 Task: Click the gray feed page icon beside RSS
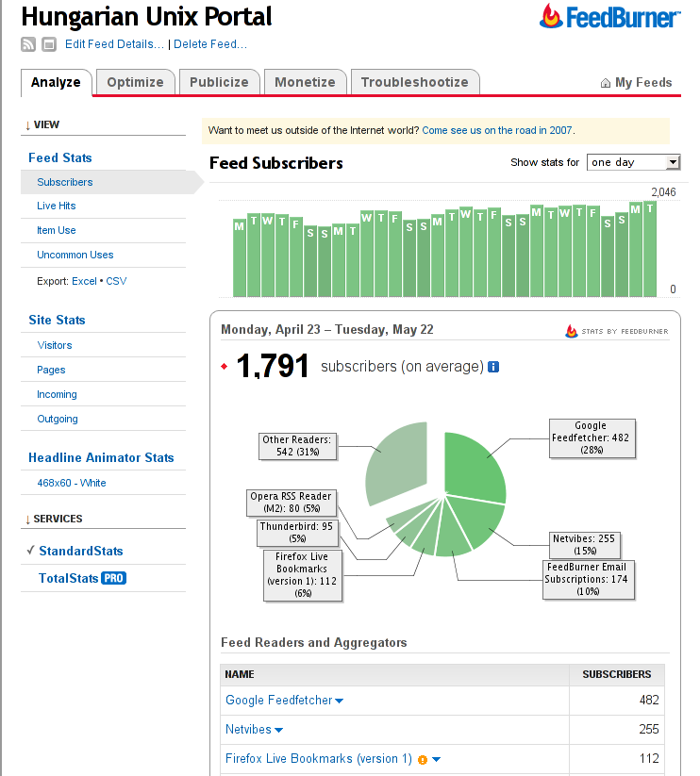(48, 44)
